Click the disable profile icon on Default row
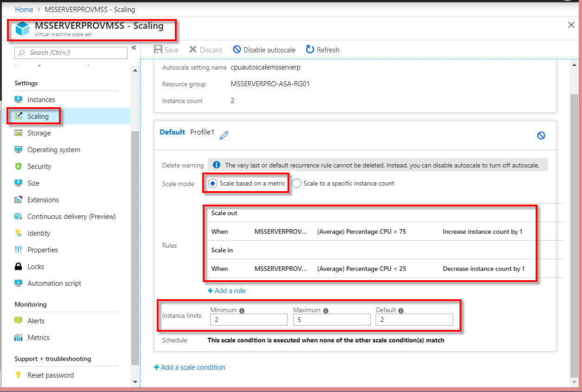This screenshot has width=582, height=392. point(541,135)
